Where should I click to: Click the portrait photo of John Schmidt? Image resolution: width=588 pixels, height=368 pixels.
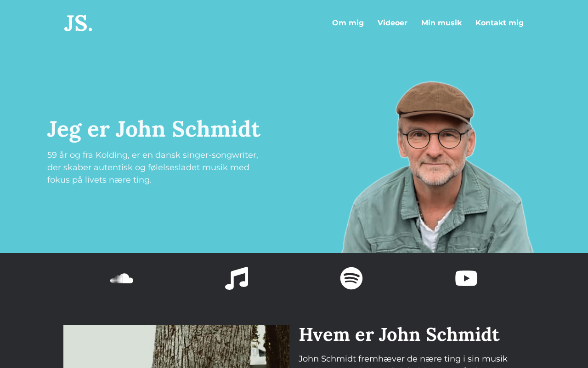click(x=437, y=167)
